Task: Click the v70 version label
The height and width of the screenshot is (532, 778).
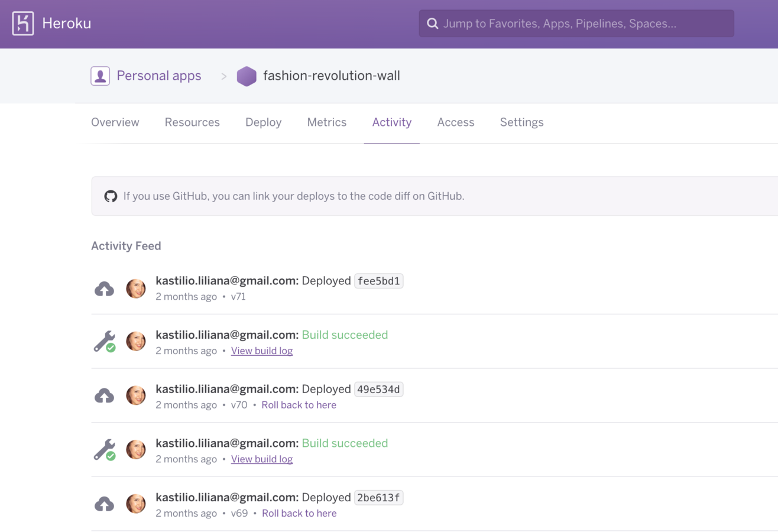Action: click(239, 405)
